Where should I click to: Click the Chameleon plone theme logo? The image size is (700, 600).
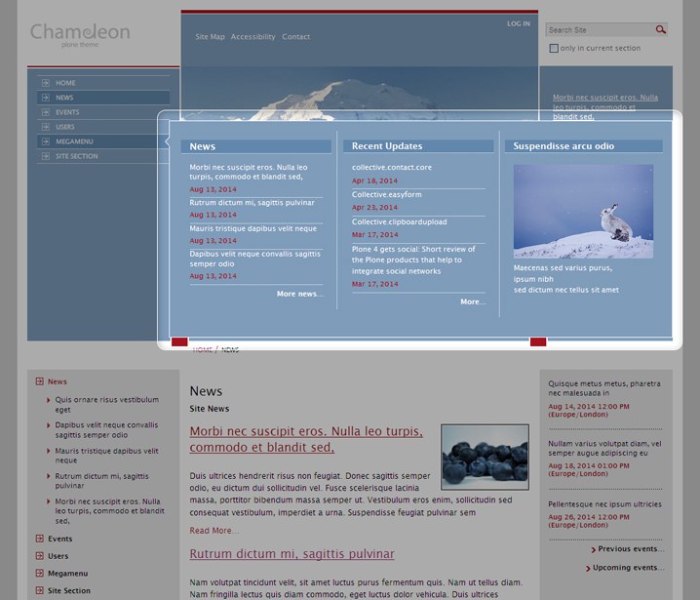(80, 35)
